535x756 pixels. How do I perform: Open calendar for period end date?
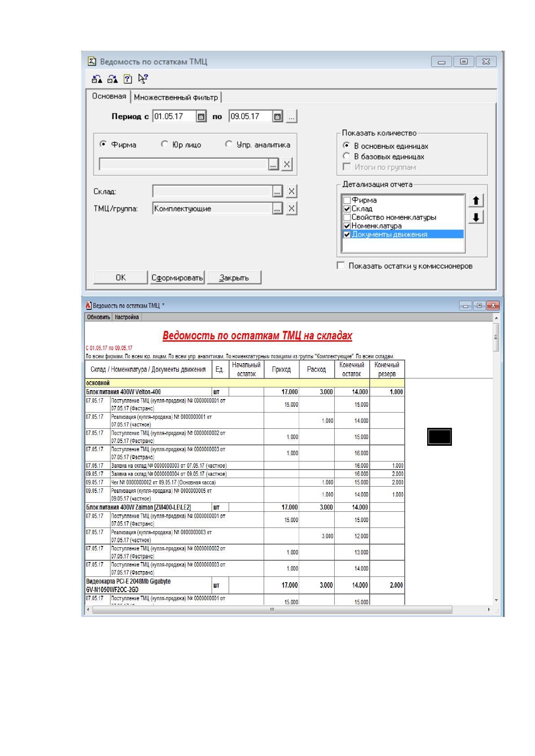278,117
